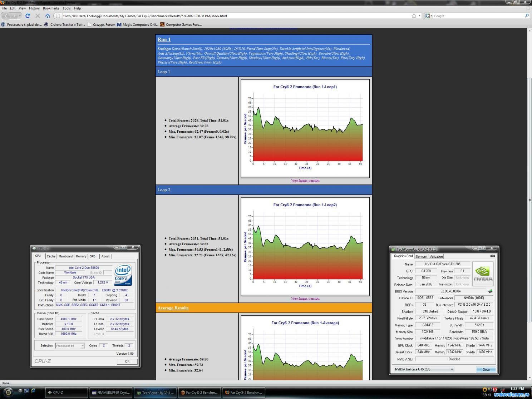View larger version of Loop 1 chart
Viewport: 532px width, 399px height.
click(305, 180)
